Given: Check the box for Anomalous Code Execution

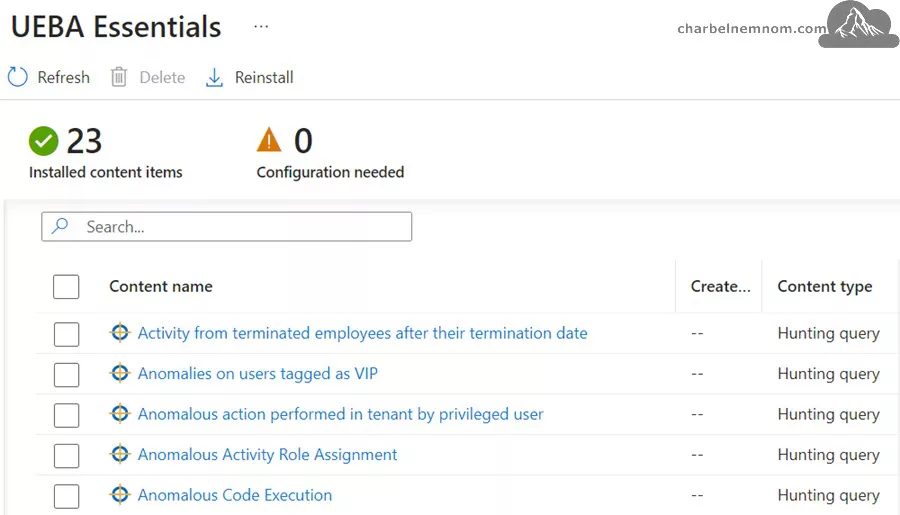Looking at the screenshot, I should click(66, 496).
